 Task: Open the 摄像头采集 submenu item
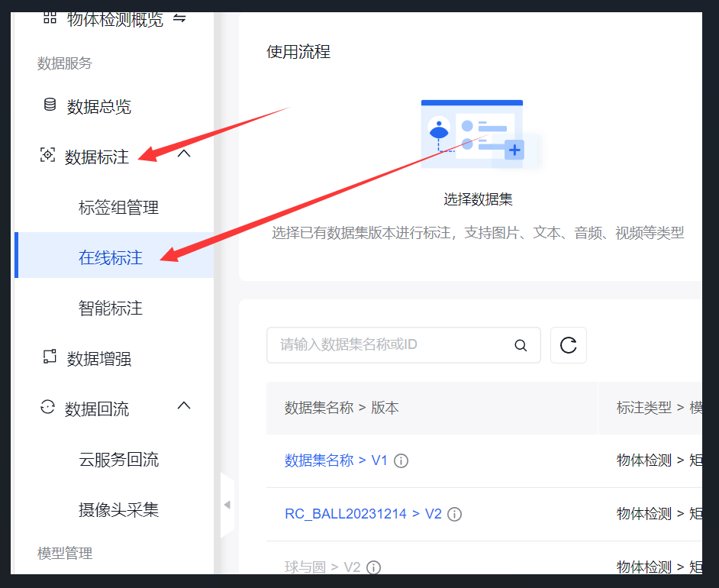[x=119, y=510]
